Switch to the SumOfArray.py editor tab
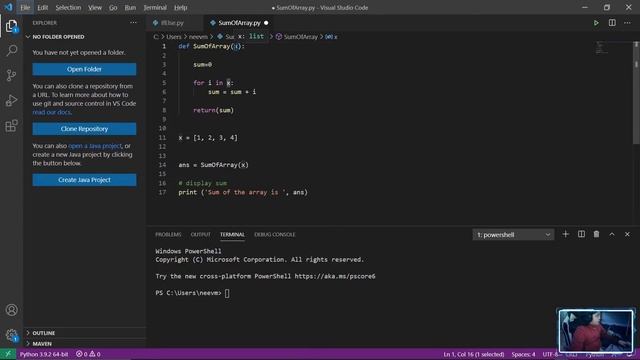The image size is (640, 360). pyautogui.click(x=239, y=23)
